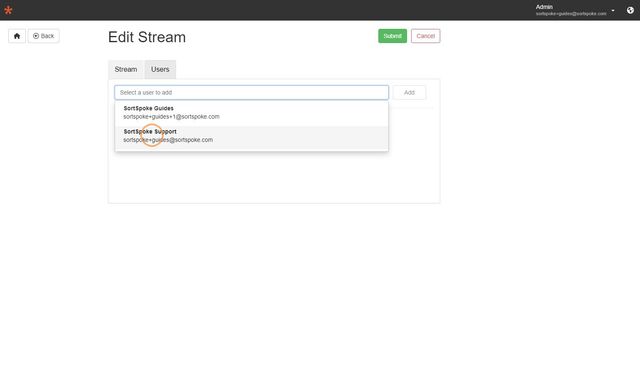640x378 pixels.
Task: Open the Admin account dropdown arrow
Action: [613, 11]
